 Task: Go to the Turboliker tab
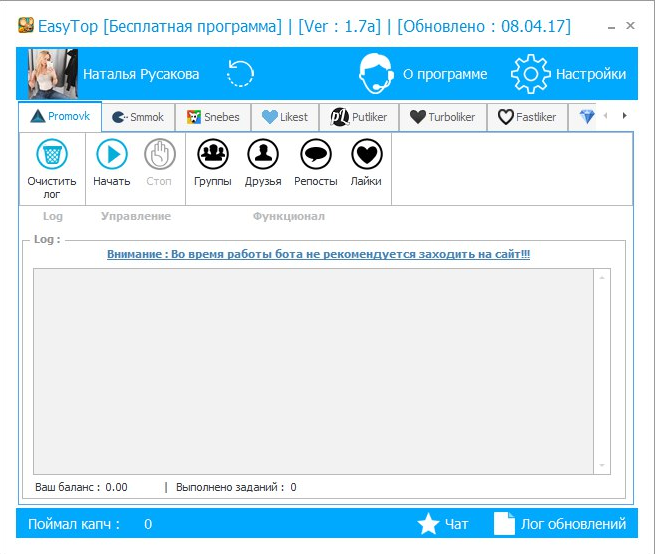(441, 117)
